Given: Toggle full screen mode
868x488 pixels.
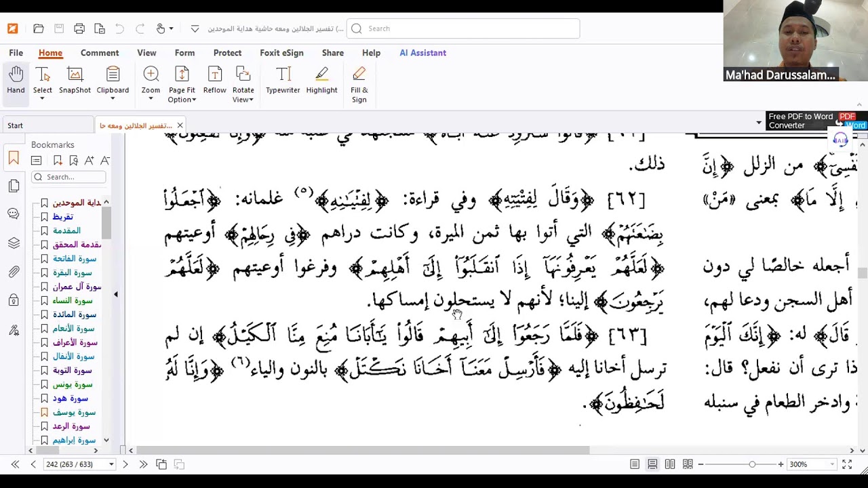Looking at the screenshot, I should pos(847,464).
